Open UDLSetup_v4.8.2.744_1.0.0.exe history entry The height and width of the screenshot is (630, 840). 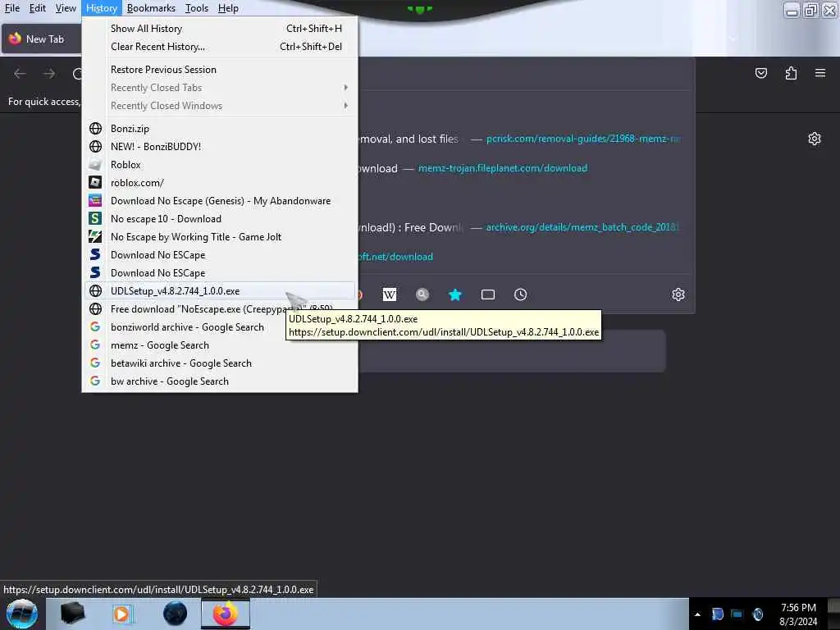(x=220, y=291)
